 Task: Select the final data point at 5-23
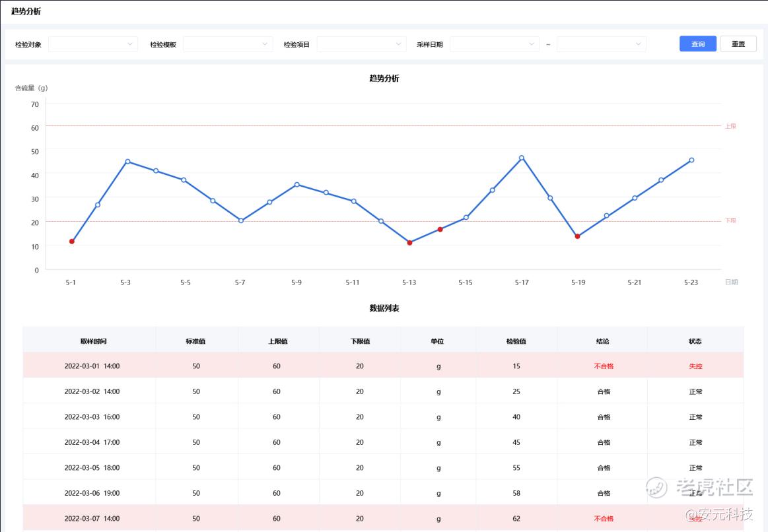[691, 160]
